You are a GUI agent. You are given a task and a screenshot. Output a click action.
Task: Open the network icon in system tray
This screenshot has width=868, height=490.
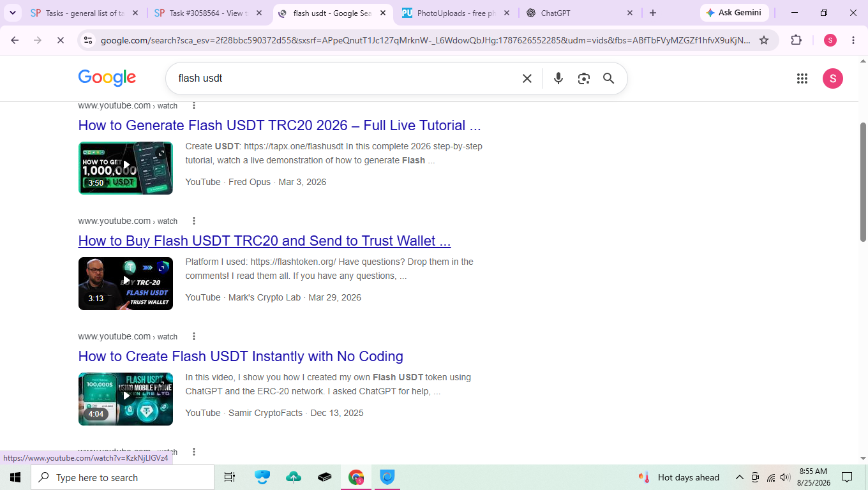coord(771,477)
